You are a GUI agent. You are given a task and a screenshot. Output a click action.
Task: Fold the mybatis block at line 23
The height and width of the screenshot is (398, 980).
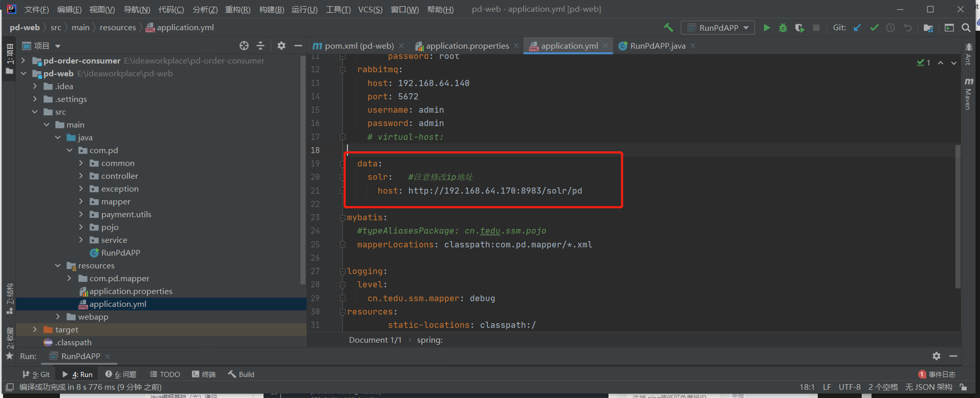coord(342,218)
